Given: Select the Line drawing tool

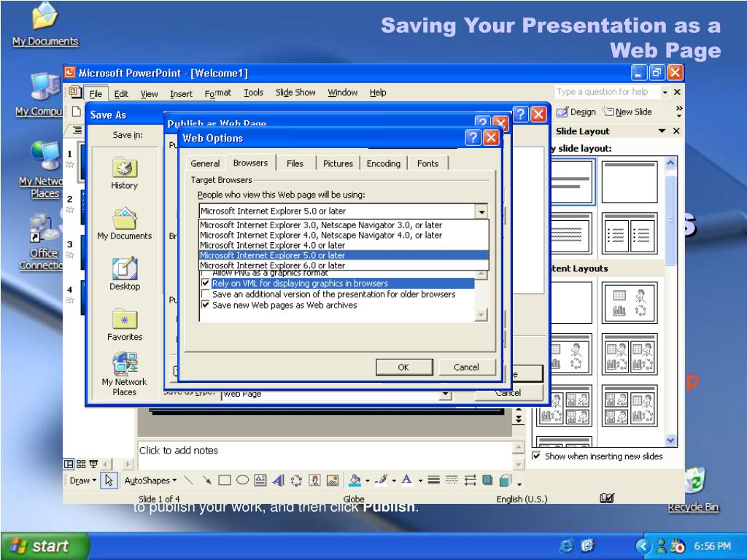Looking at the screenshot, I should click(x=189, y=481).
